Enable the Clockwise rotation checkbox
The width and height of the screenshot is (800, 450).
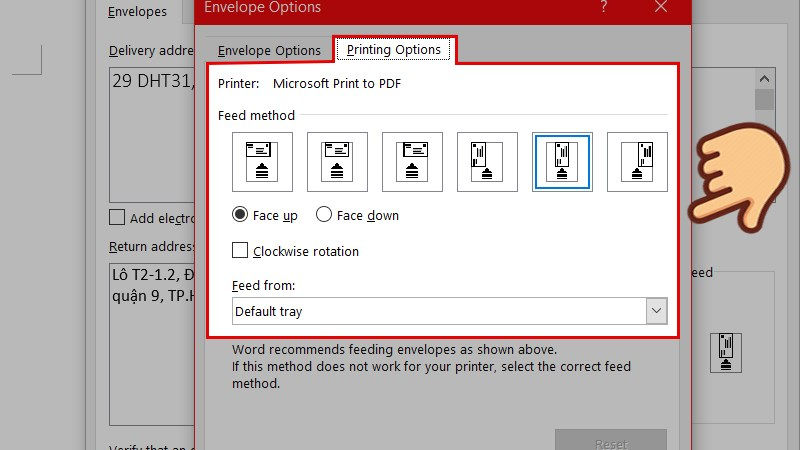pos(240,251)
